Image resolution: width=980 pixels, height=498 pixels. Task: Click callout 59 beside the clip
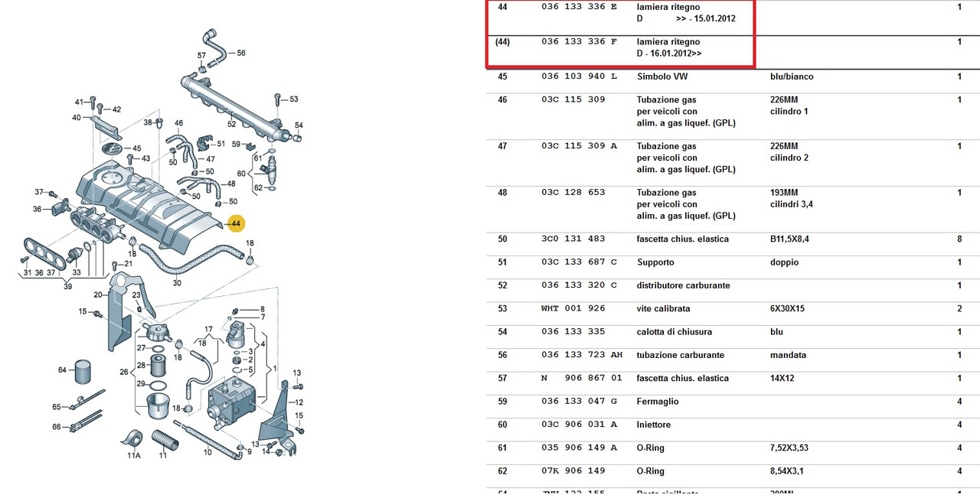[x=236, y=144]
